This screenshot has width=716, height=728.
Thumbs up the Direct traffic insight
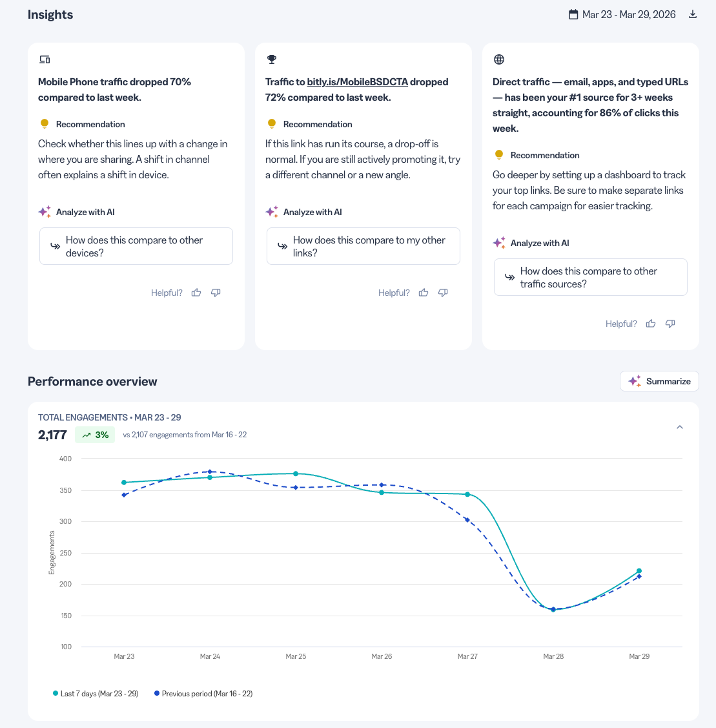(x=651, y=324)
